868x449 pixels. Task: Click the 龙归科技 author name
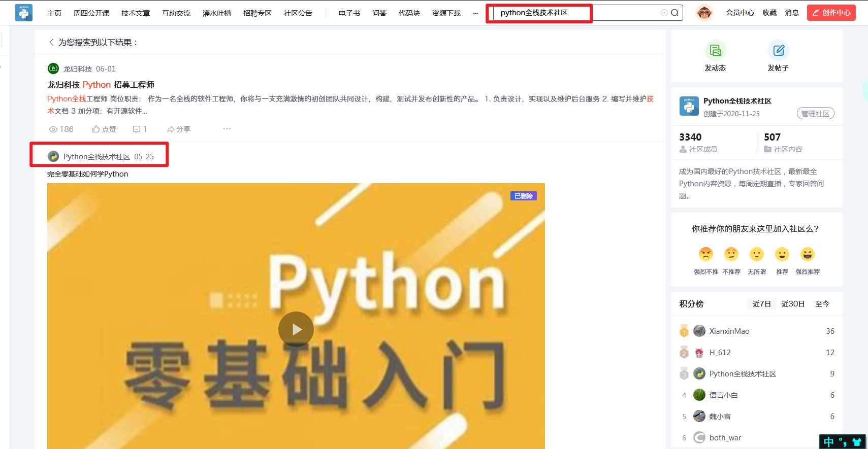78,69
